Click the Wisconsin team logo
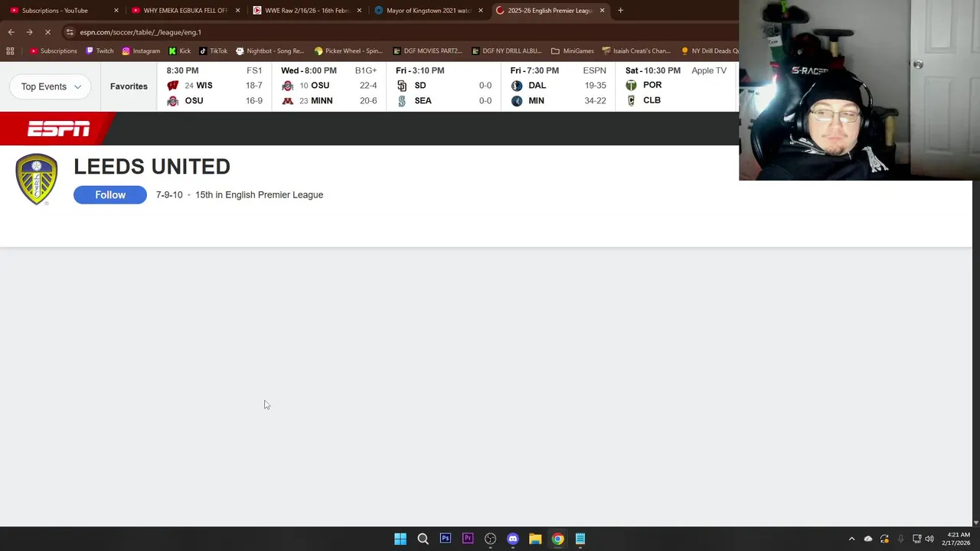This screenshot has width=980, height=551. click(172, 86)
